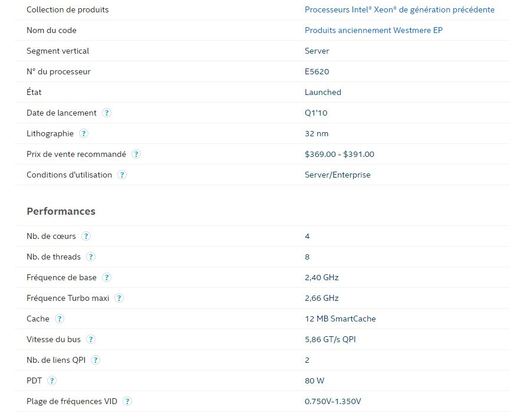Click question mark next to Fréquence de base
Screen dimensions: 510x420
click(107, 277)
